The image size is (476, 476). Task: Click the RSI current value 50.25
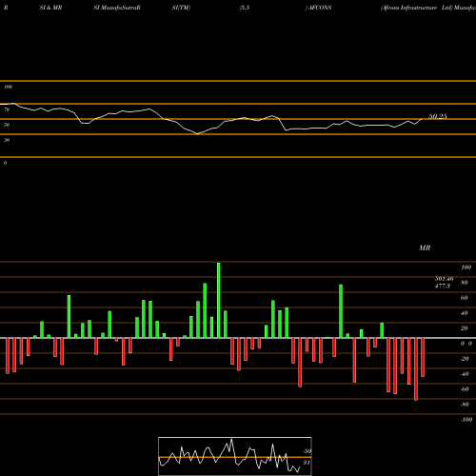point(438,116)
